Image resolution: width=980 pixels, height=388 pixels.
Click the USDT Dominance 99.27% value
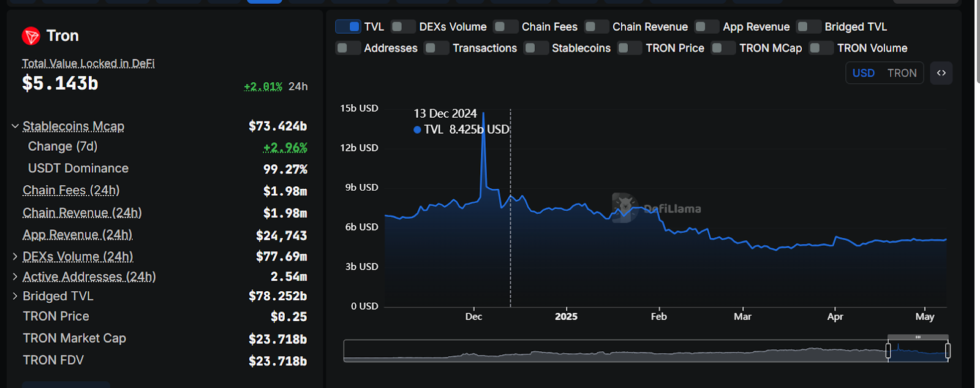coord(285,169)
